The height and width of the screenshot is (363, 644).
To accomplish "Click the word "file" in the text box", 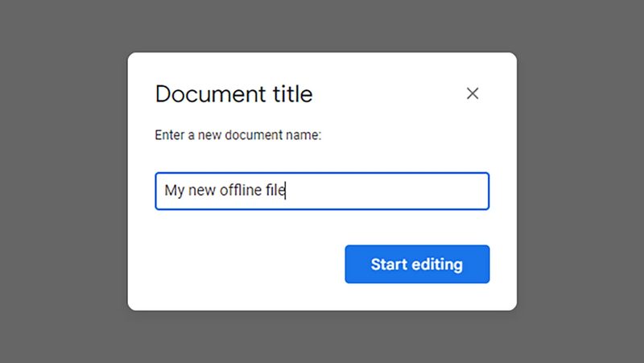I will coord(276,191).
